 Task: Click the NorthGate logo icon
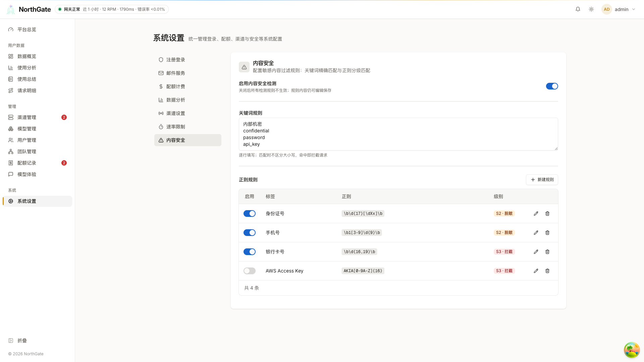coord(11,9)
